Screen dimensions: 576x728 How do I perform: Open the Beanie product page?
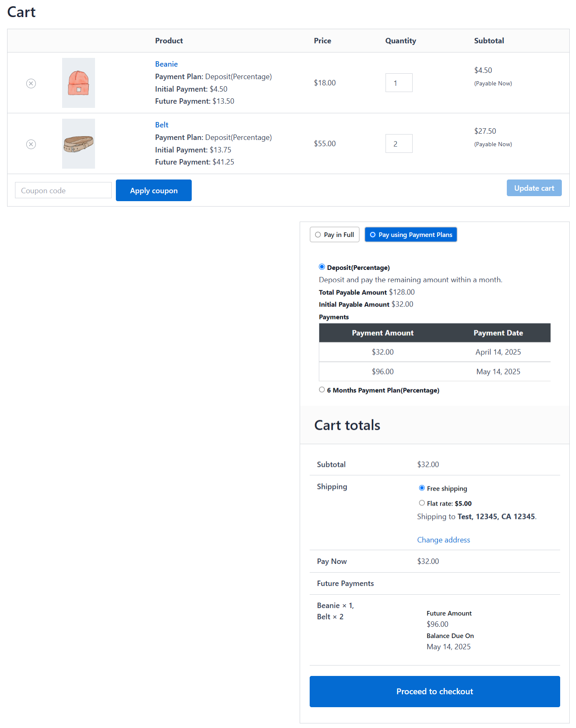(166, 64)
